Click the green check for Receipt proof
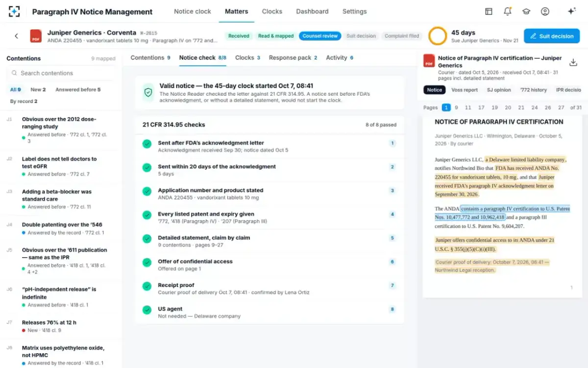 [x=147, y=286]
